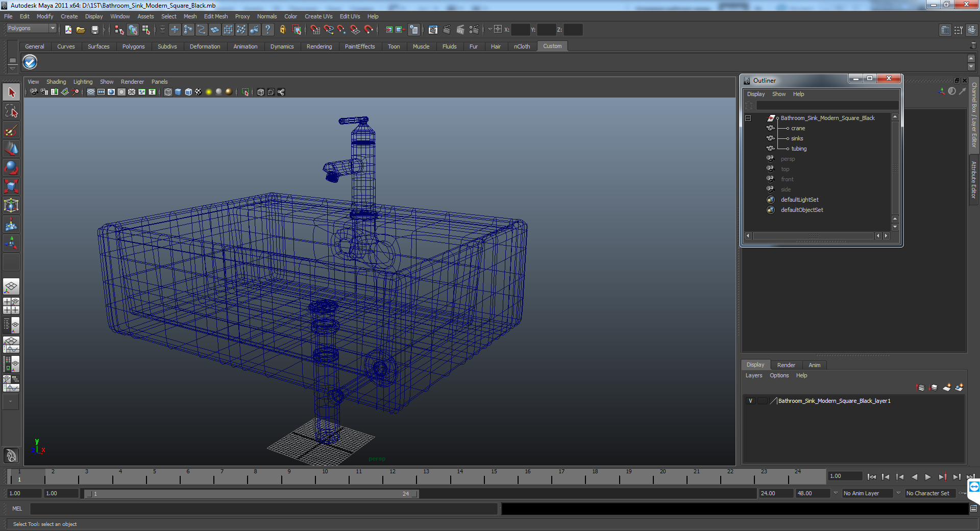Open Edit Mesh menu in menu bar
This screenshot has width=980, height=531.
coord(216,16)
